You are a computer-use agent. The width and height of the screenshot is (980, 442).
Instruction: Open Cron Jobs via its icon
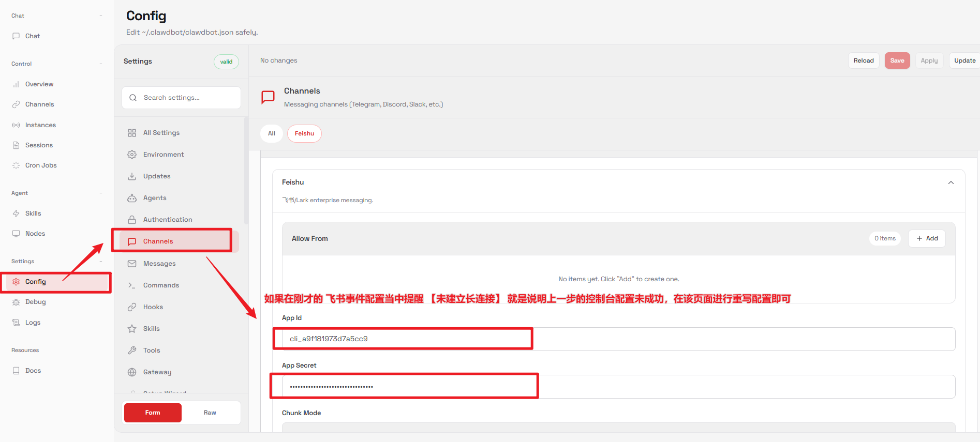(x=16, y=165)
